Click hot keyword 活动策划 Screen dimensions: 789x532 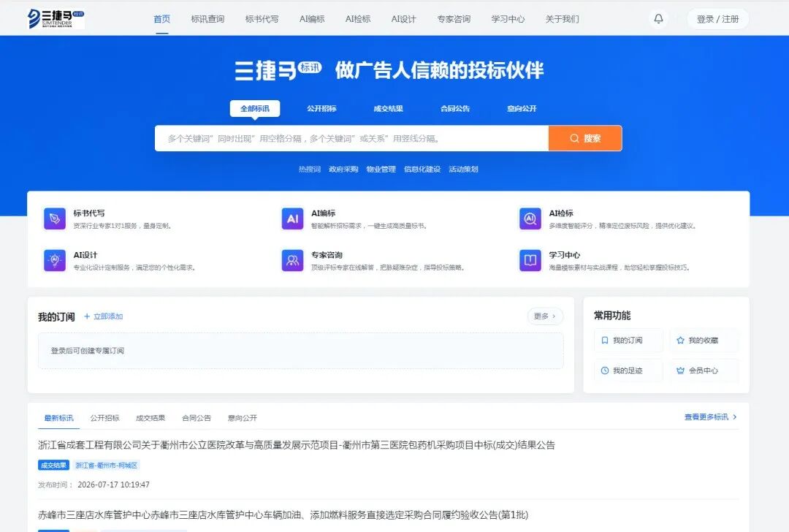[x=463, y=169]
